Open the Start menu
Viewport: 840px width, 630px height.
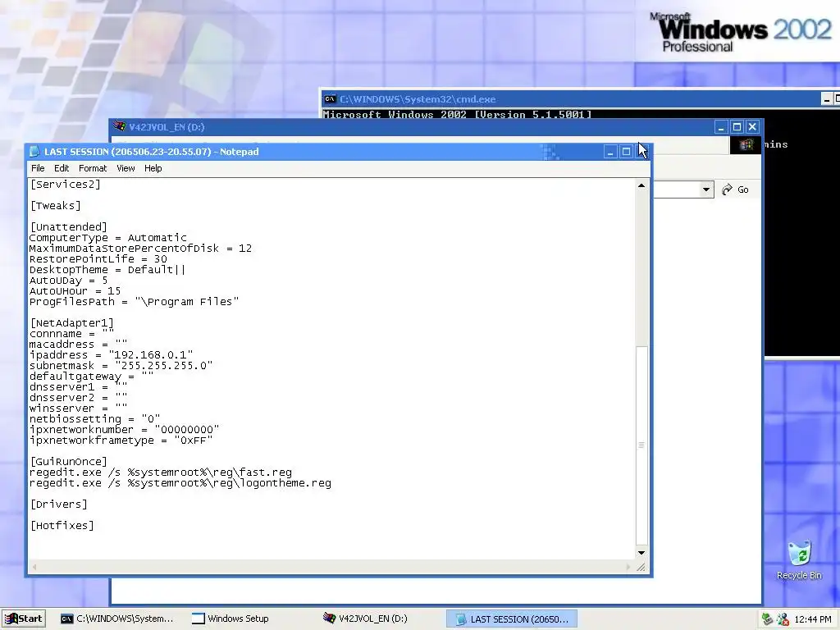click(24, 619)
